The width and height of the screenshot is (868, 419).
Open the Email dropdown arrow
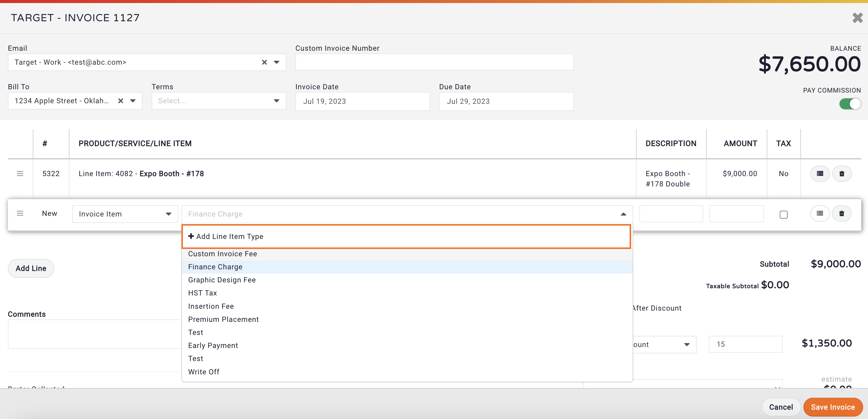[276, 63]
